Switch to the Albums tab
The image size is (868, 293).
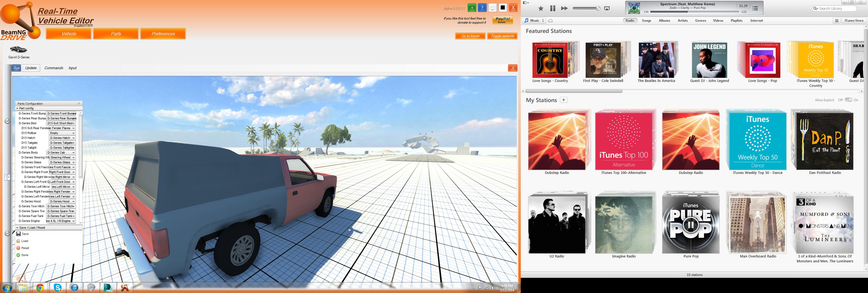tap(664, 21)
